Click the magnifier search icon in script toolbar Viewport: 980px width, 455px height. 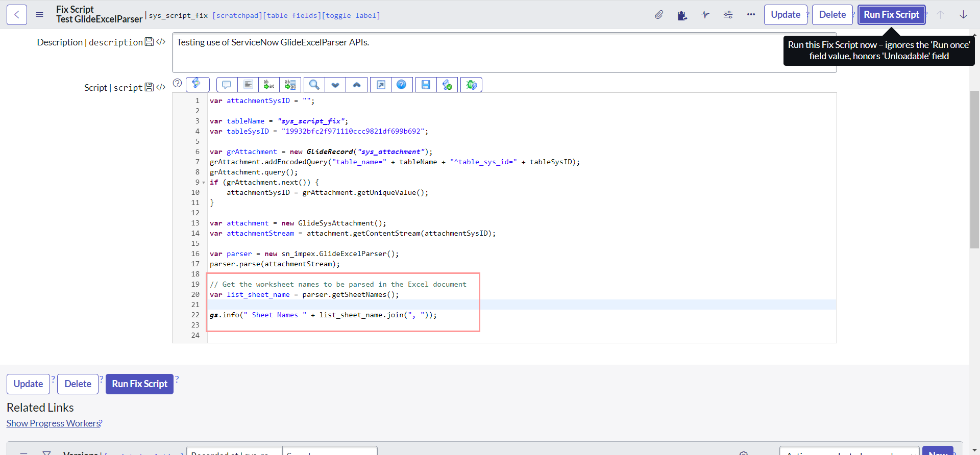point(314,85)
